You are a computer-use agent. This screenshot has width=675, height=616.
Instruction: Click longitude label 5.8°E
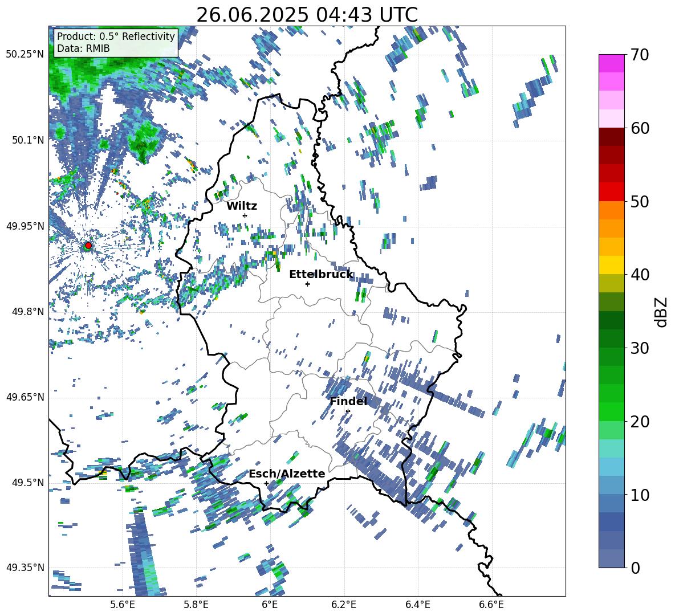tap(196, 605)
